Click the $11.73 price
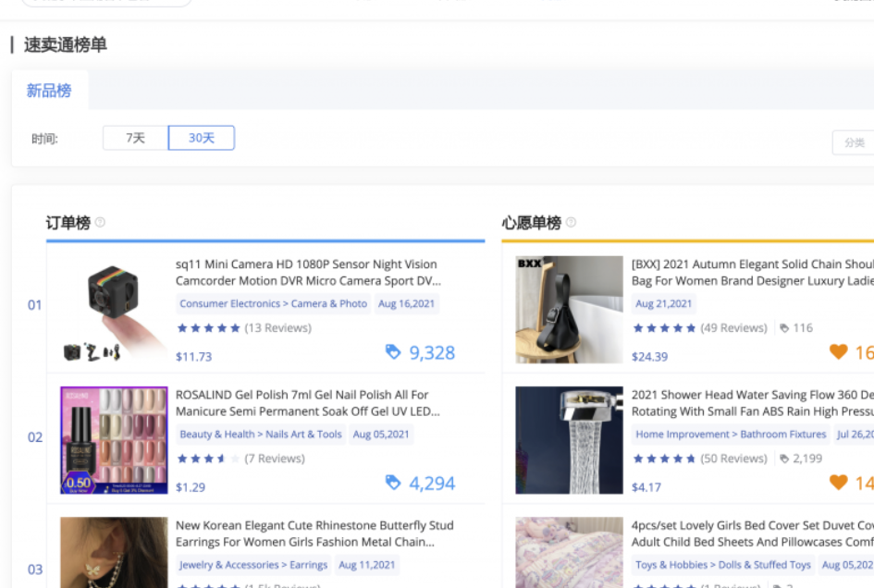The width and height of the screenshot is (874, 588). [194, 357]
